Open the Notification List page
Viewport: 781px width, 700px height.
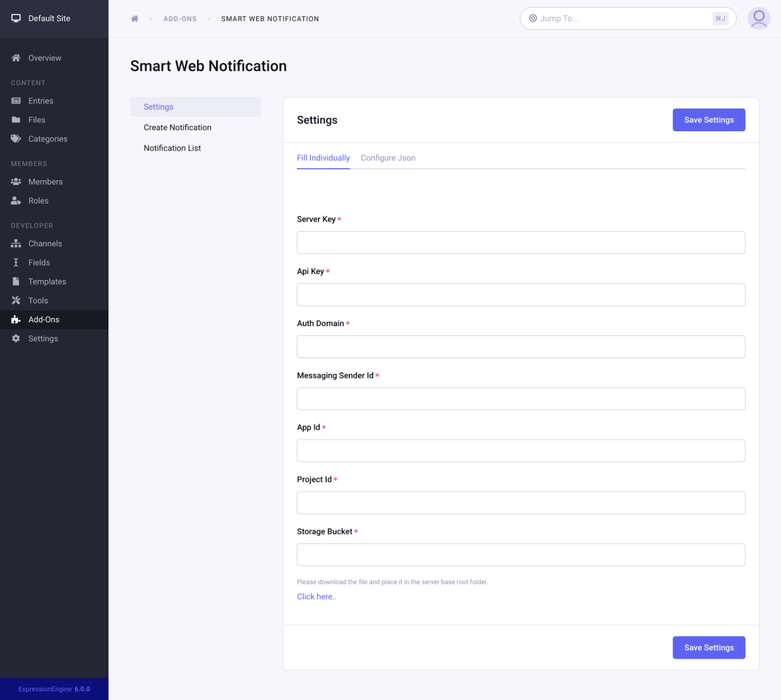point(172,148)
